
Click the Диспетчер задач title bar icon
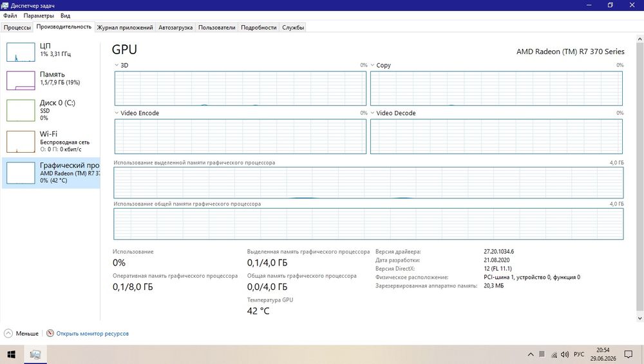click(x=5, y=5)
